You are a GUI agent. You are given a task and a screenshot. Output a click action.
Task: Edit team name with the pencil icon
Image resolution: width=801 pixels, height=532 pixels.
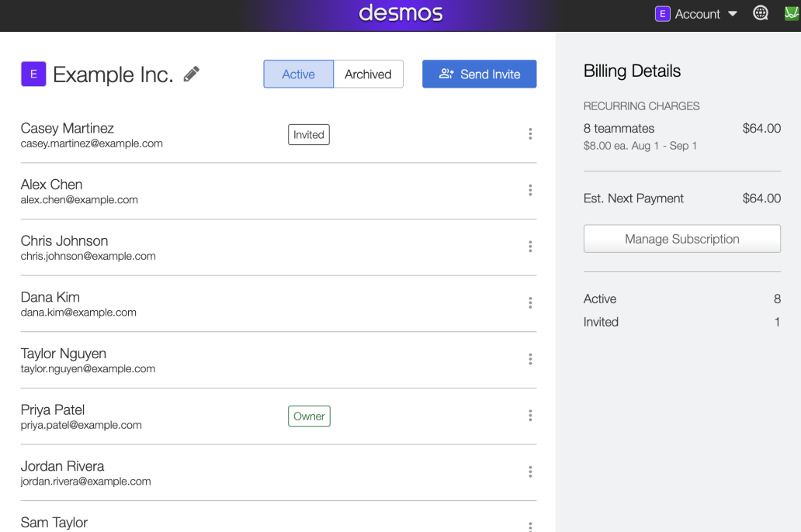(192, 74)
